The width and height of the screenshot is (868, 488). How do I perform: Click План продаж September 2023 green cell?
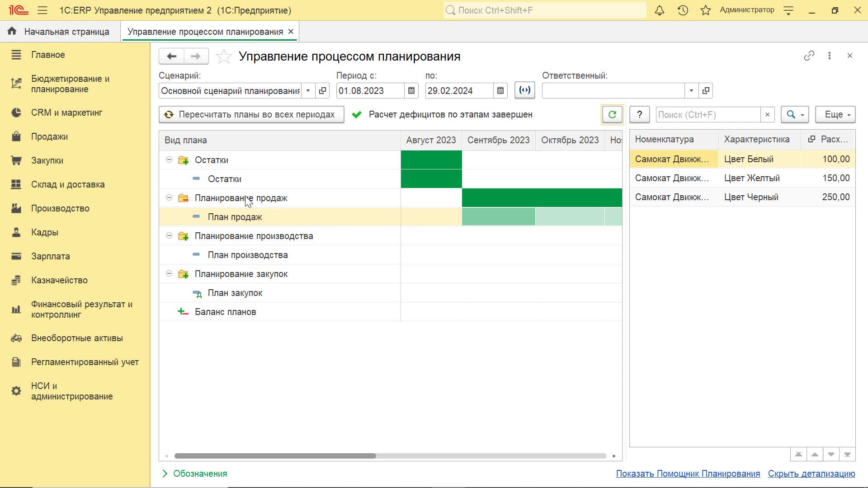(498, 217)
